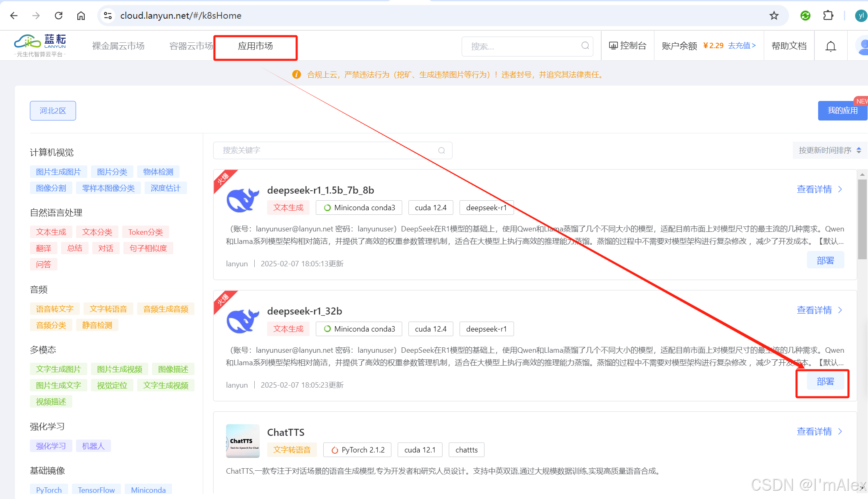
Task: Open the browser extensions puzzle icon
Action: point(828,16)
